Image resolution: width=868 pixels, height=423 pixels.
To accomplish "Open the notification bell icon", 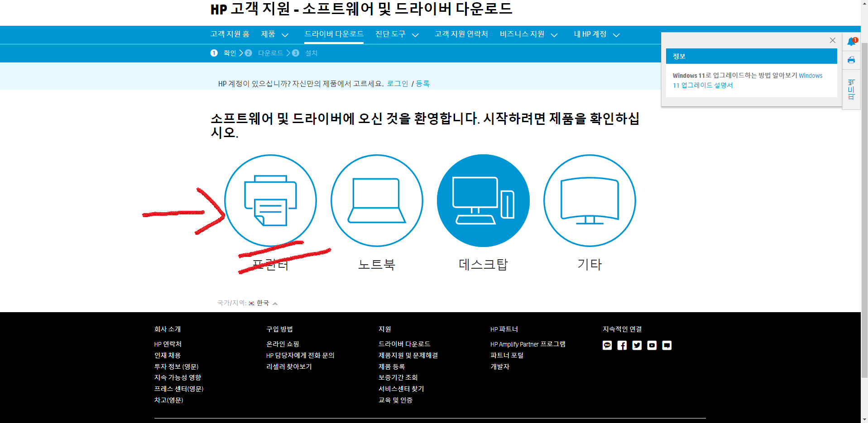I will [852, 42].
